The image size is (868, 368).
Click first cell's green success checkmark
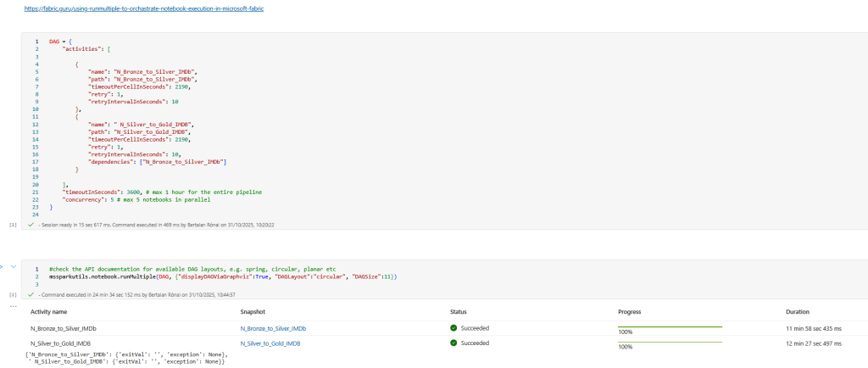(x=31, y=226)
